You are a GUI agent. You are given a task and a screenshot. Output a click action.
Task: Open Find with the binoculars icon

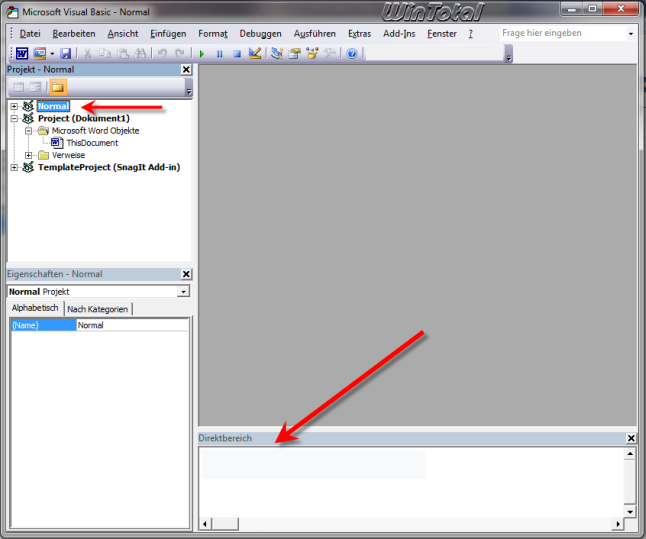click(140, 54)
